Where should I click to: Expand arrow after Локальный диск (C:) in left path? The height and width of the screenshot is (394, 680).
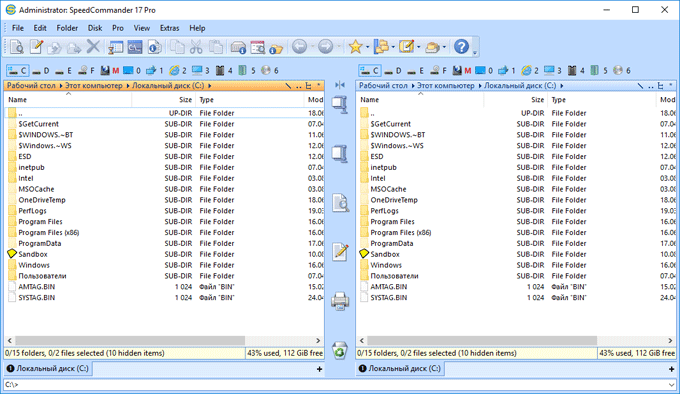click(209, 86)
